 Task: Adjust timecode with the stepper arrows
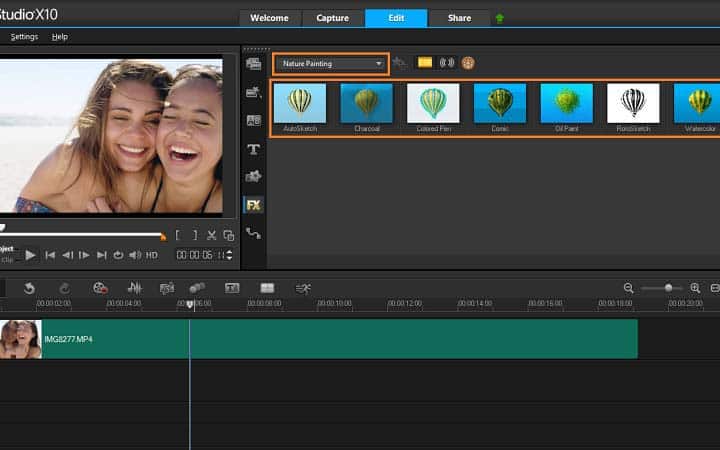click(230, 254)
